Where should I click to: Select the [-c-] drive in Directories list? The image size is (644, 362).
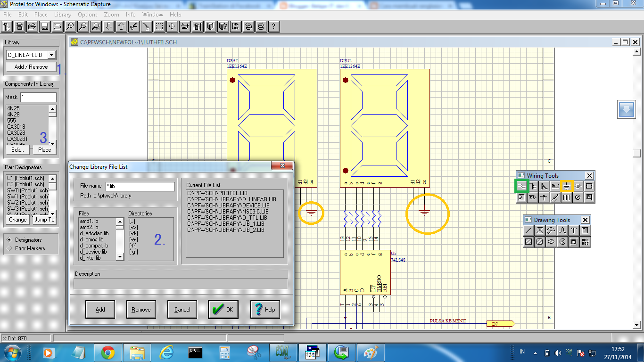click(133, 228)
